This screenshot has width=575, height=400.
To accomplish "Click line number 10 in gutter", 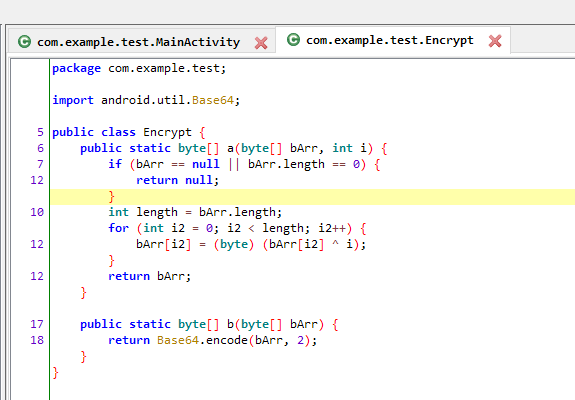I will point(37,212).
